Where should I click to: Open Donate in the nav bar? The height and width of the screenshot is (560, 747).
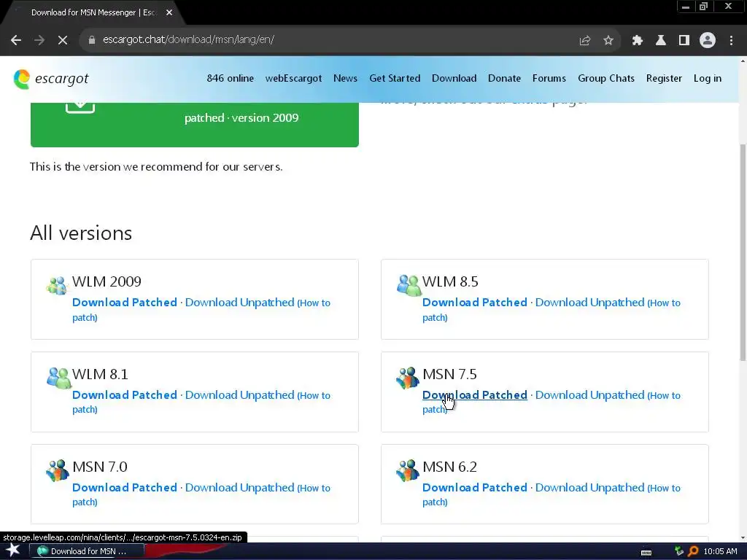point(505,78)
